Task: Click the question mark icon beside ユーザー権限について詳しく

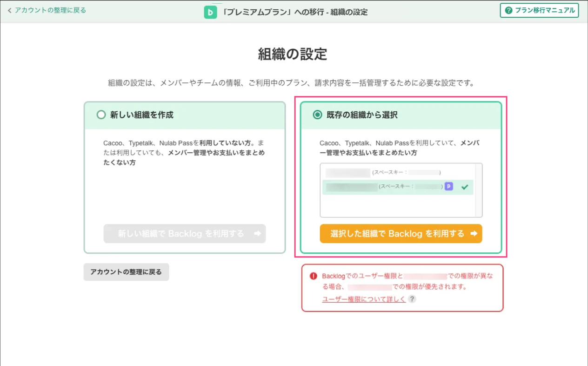Action: click(x=412, y=299)
